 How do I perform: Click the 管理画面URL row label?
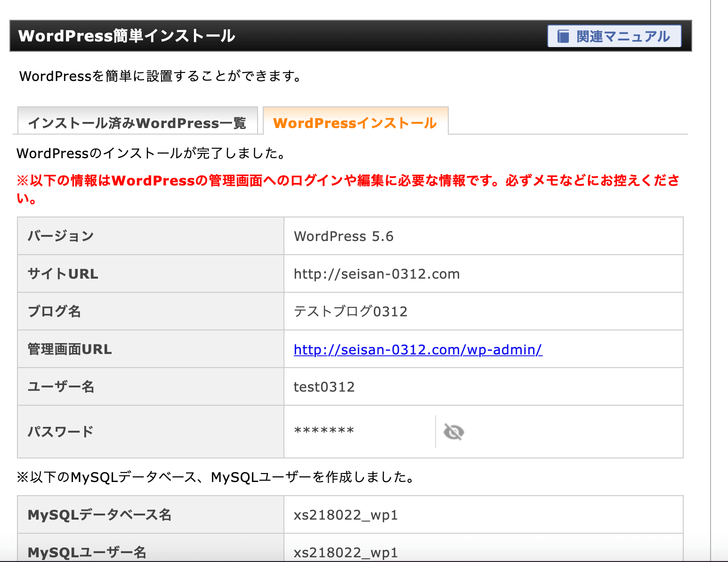tap(70, 349)
